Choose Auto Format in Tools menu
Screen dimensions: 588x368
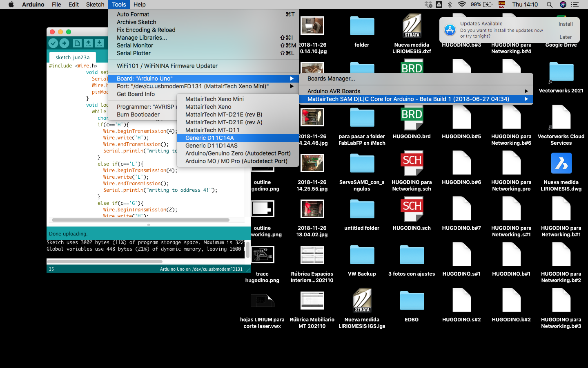click(x=203, y=14)
